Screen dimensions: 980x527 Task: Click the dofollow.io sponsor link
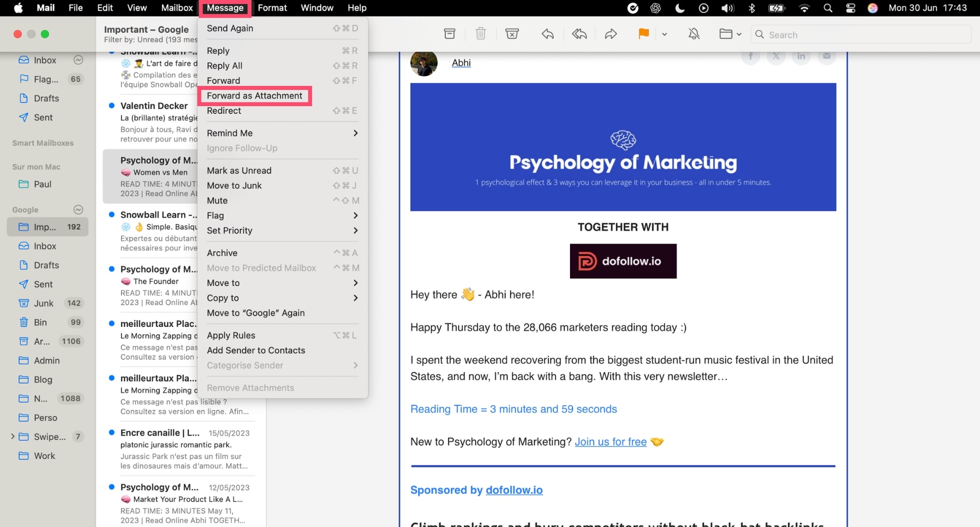coord(514,490)
